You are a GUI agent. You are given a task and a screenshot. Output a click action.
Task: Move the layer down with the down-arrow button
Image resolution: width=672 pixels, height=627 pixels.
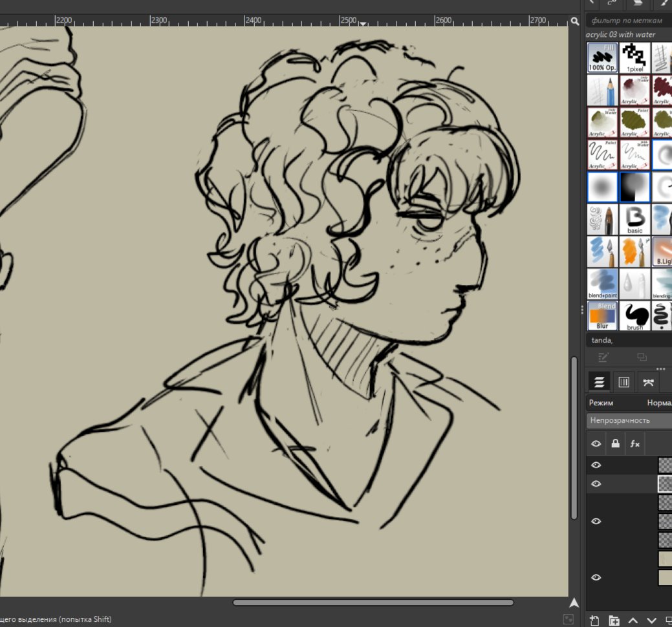651,620
